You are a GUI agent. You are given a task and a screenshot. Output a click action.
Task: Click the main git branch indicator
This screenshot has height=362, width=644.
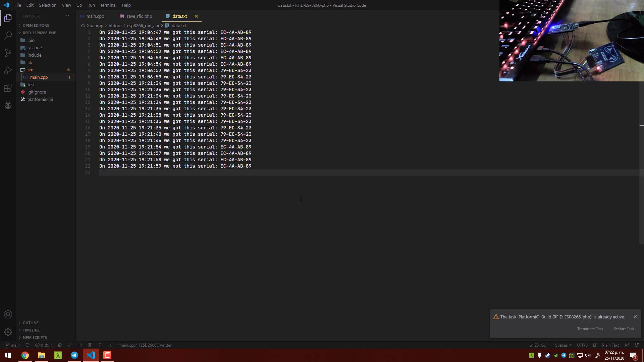point(12,345)
